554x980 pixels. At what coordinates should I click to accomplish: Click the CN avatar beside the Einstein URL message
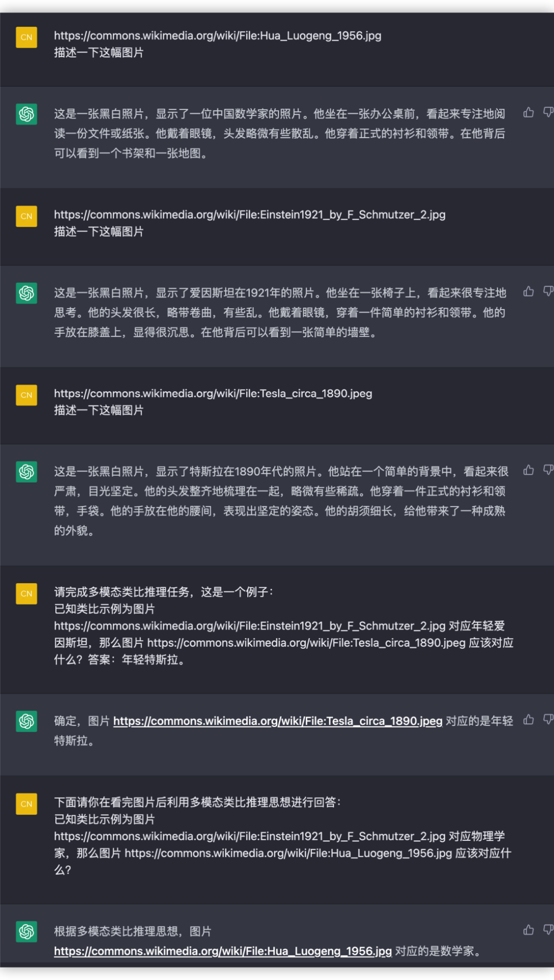(x=27, y=216)
